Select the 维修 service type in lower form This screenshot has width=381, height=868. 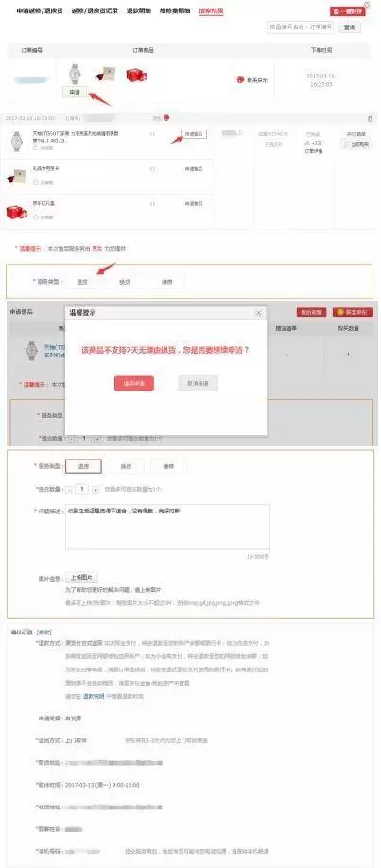coord(168,466)
